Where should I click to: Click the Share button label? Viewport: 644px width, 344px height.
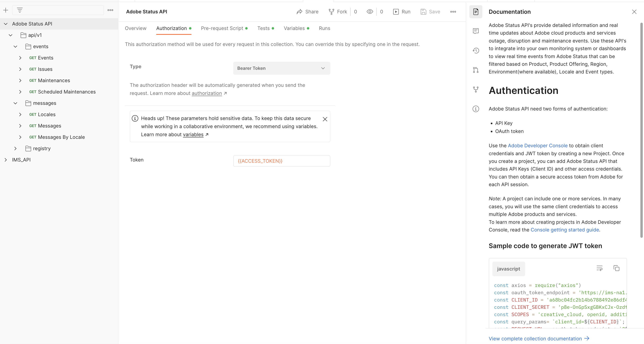pos(312,12)
